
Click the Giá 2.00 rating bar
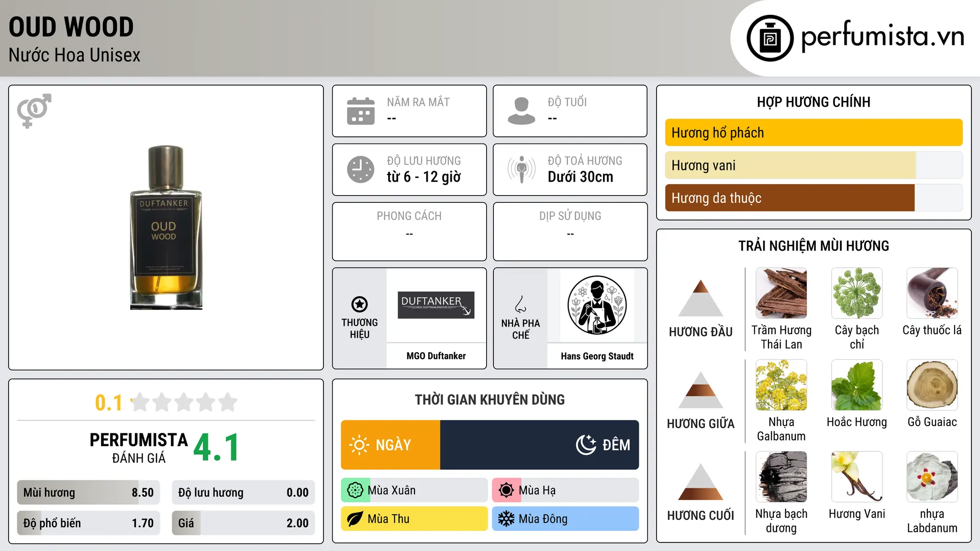pyautogui.click(x=243, y=523)
